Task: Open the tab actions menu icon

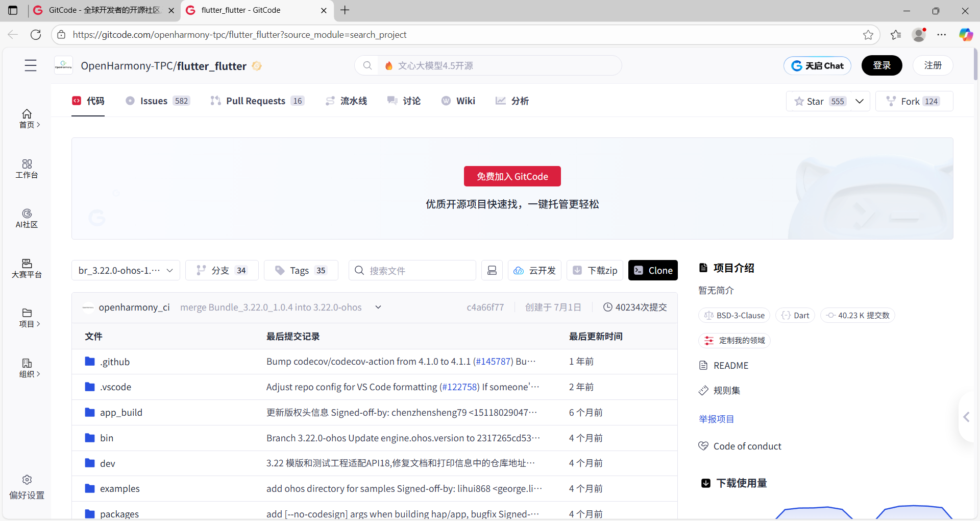Action: pos(13,10)
